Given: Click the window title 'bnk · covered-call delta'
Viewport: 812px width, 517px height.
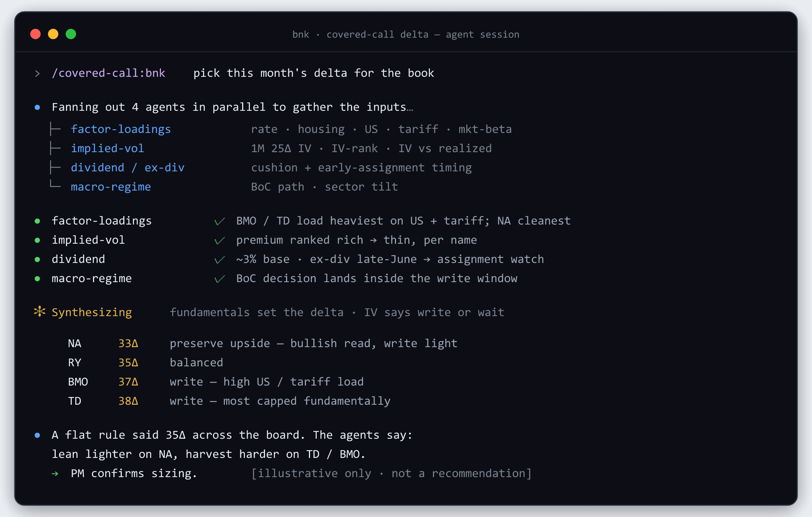Looking at the screenshot, I should [x=360, y=34].
